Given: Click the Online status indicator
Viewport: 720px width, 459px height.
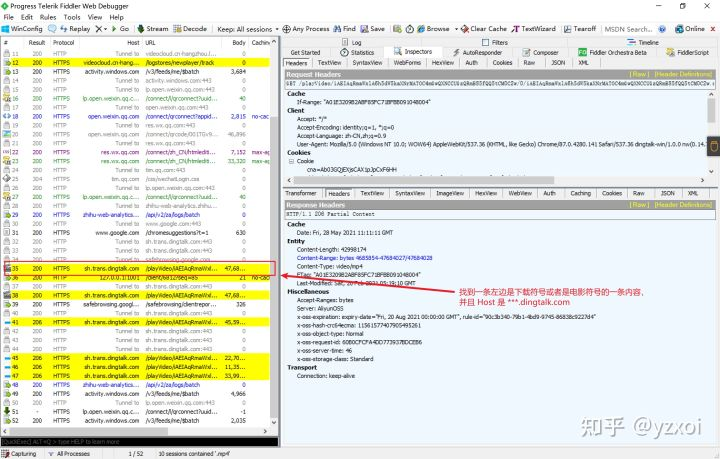Looking at the screenshot, I should coord(690,29).
